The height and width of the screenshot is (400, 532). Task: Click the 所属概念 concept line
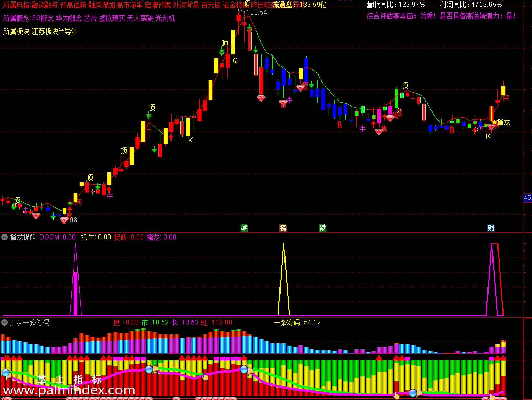coord(89,18)
